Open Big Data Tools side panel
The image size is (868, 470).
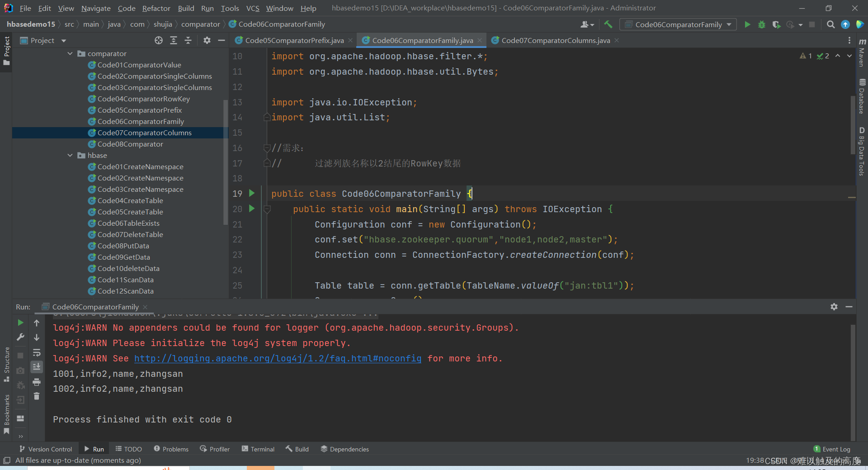click(x=862, y=152)
